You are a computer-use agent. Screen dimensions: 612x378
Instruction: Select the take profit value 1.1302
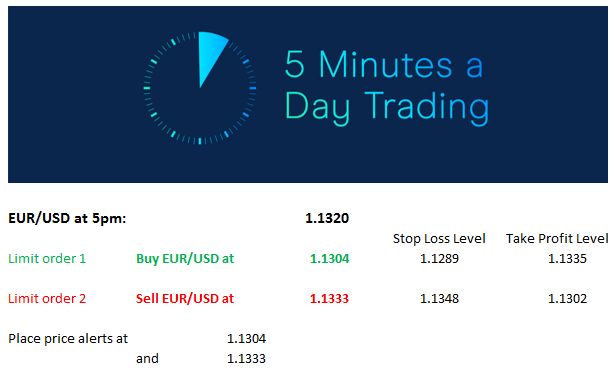click(567, 299)
